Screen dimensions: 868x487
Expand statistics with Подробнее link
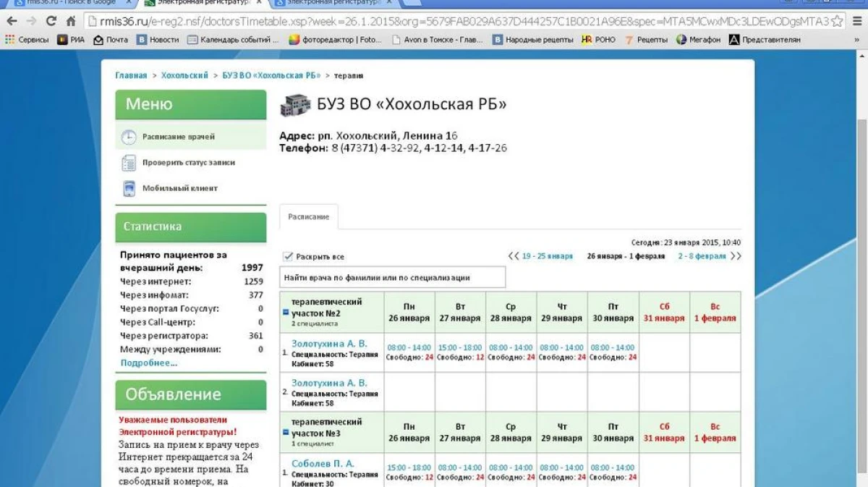(149, 363)
